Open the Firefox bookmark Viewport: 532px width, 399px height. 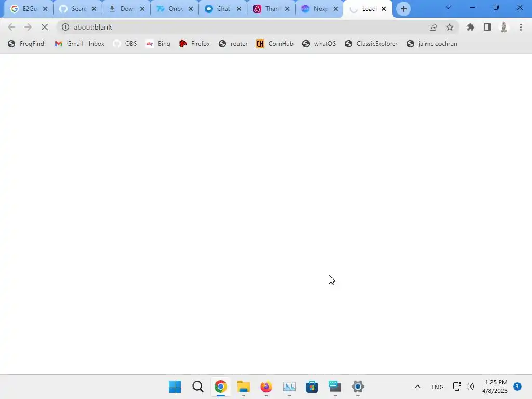coord(194,44)
